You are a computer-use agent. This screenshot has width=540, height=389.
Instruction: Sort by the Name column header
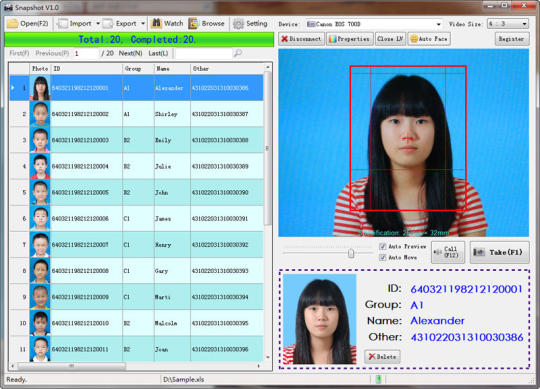(172, 69)
